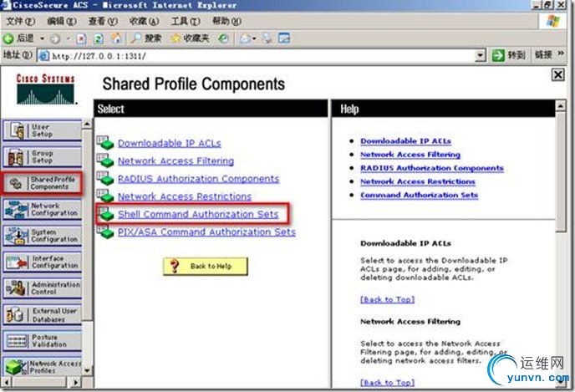Image resolution: width=575 pixels, height=392 pixels.
Task: Open Help link Command Authorization Sets
Action: pos(420,195)
